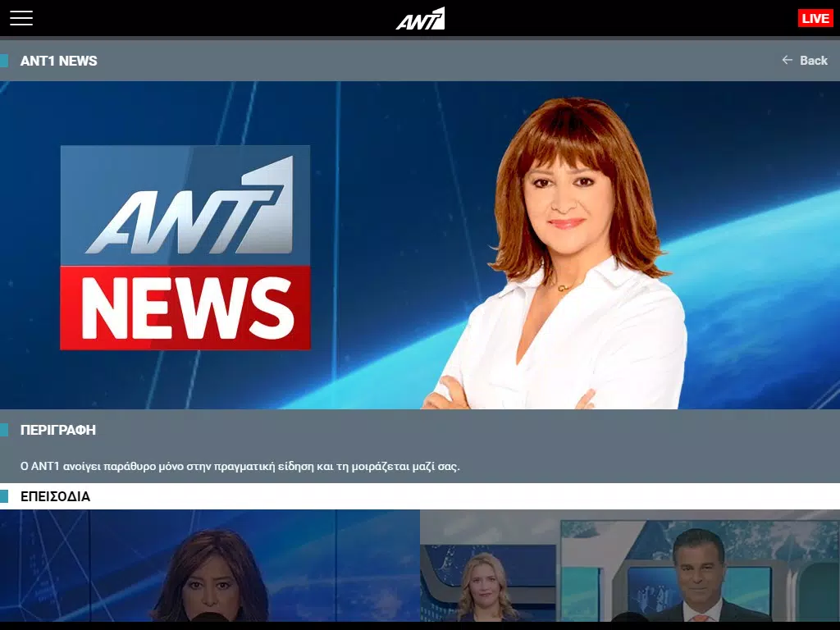Click the ANT1 NEWS section title
This screenshot has width=840, height=630.
59,61
